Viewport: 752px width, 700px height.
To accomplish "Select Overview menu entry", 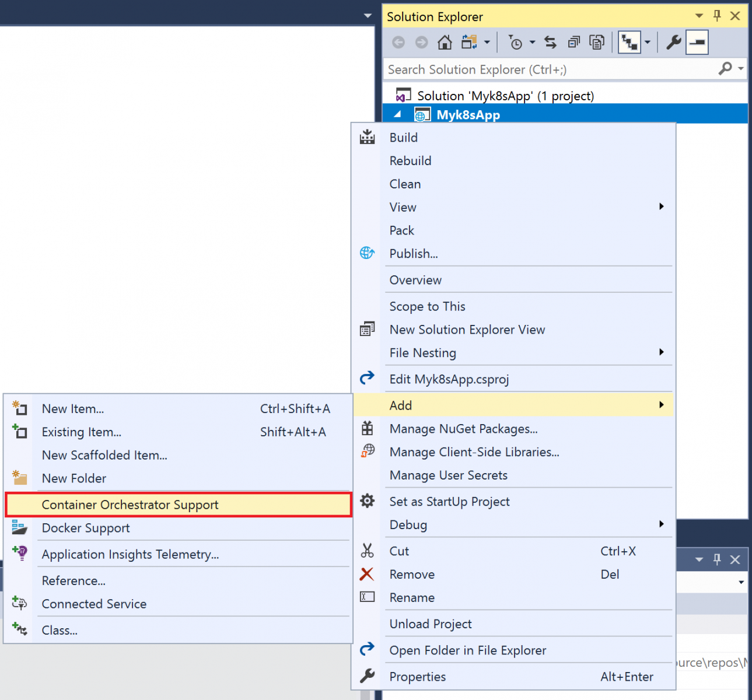I will point(415,280).
